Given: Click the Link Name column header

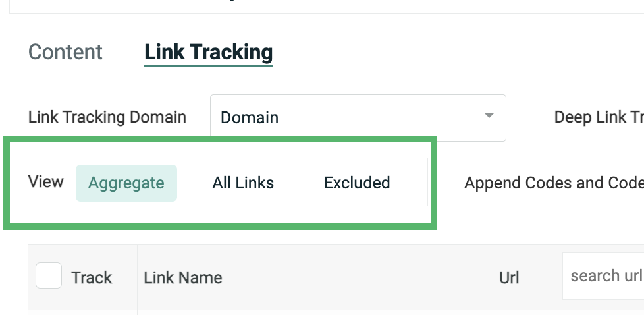Looking at the screenshot, I should click(x=183, y=277).
